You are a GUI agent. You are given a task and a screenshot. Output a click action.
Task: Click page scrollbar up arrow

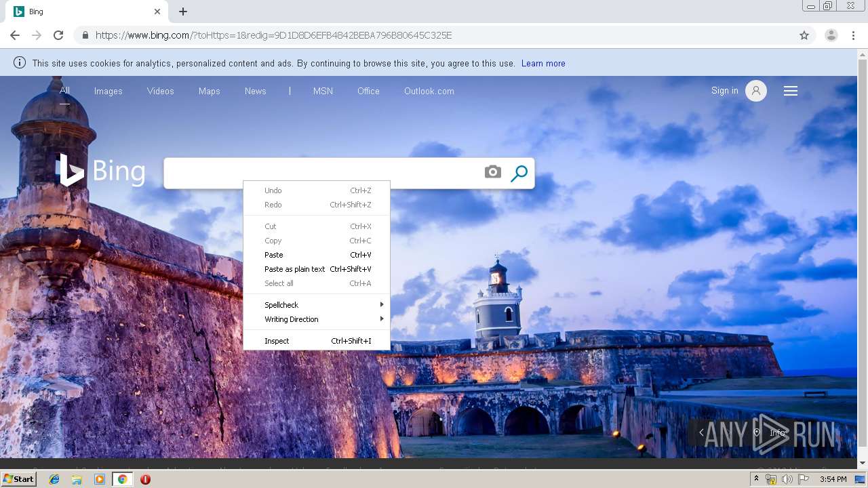point(863,54)
